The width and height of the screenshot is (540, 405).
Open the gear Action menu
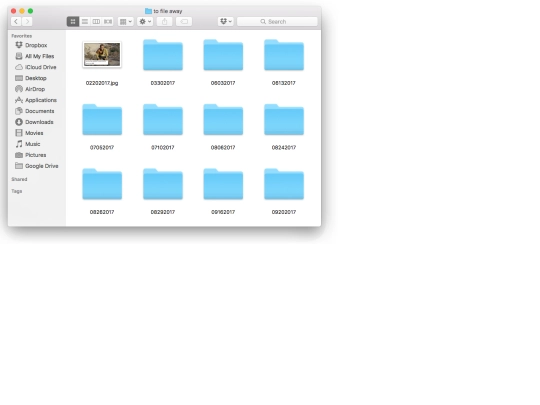pyautogui.click(x=145, y=22)
